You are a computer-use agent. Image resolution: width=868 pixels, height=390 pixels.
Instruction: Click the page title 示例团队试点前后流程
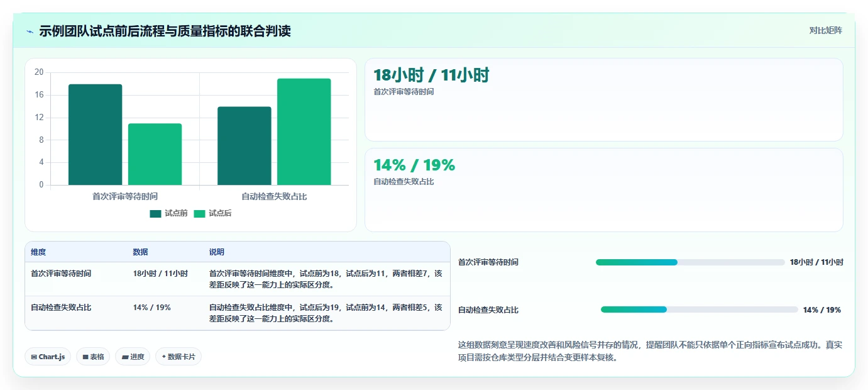[x=165, y=31]
